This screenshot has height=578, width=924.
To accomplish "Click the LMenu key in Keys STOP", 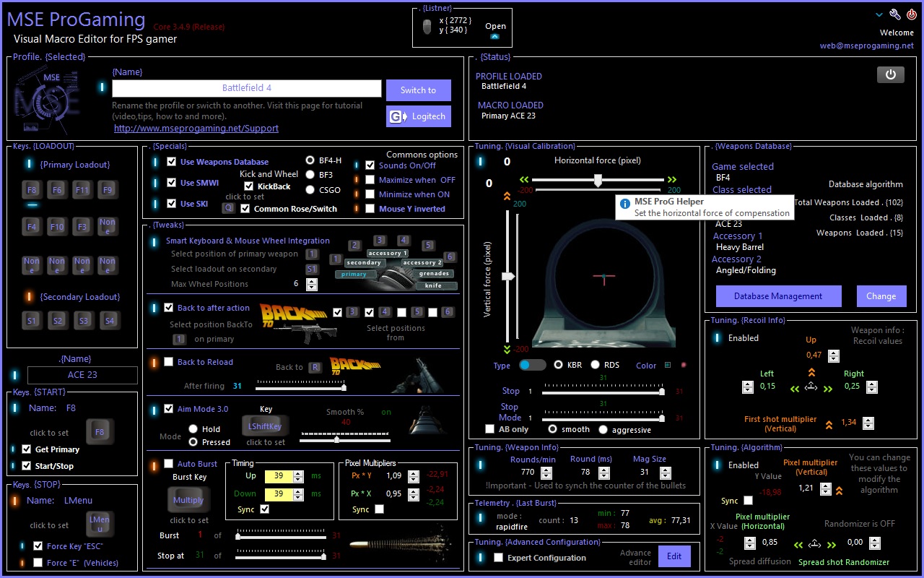I will tap(100, 524).
